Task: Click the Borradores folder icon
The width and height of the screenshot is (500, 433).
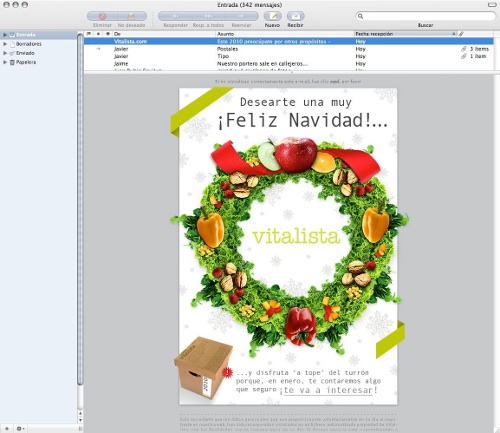Action: 13,44
